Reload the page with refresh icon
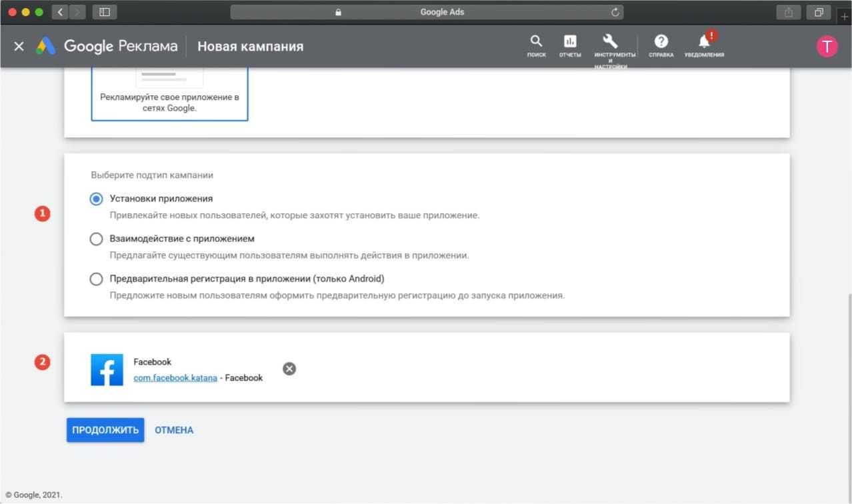 [x=615, y=12]
